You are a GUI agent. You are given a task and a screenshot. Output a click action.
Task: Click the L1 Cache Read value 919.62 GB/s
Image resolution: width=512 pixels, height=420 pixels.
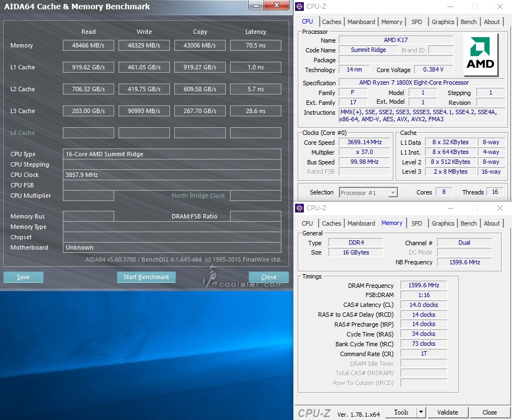(x=89, y=67)
